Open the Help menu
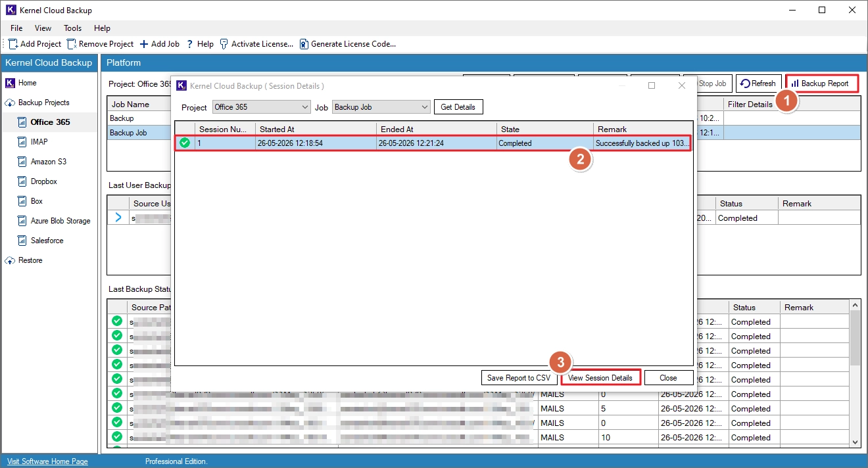Viewport: 868px width, 468px height. coord(102,28)
